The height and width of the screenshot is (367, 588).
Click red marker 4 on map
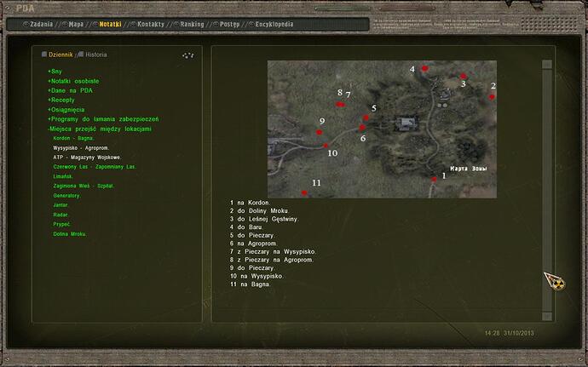point(424,68)
